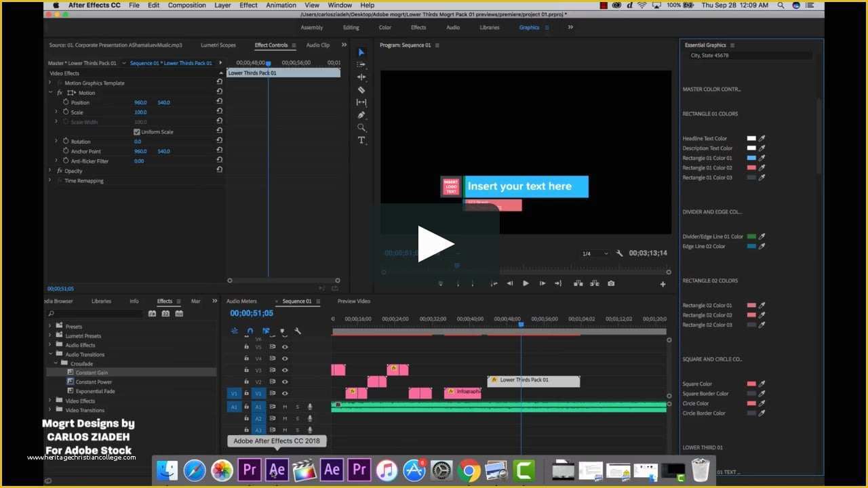Screen dimensions: 868x488
Task: Click the program monitor plus button editor
Action: click(x=663, y=284)
